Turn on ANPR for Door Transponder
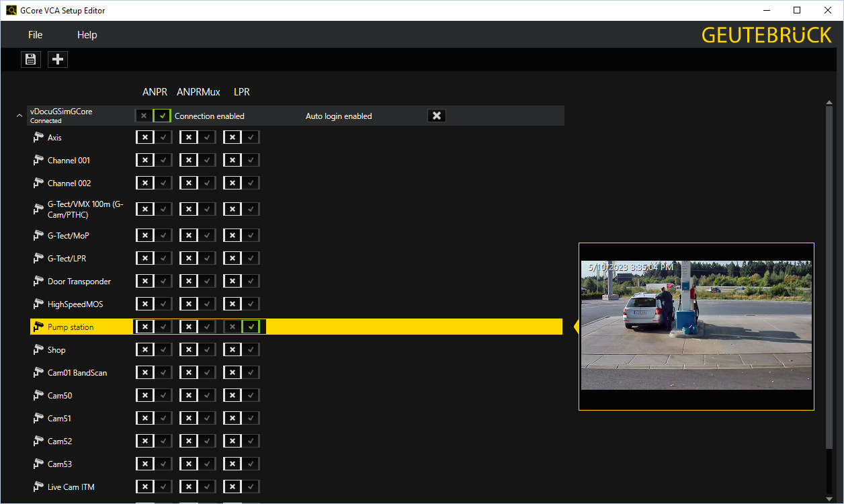 [x=163, y=282]
